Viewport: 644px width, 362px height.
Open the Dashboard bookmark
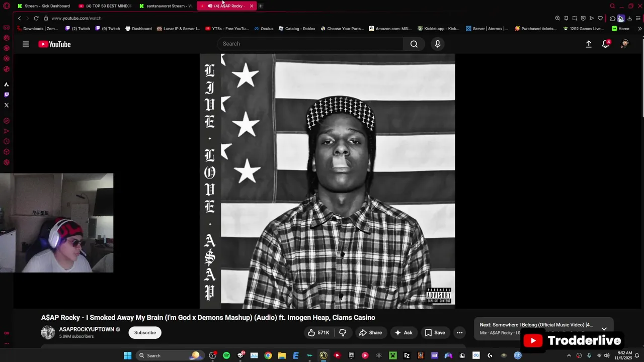pyautogui.click(x=138, y=29)
